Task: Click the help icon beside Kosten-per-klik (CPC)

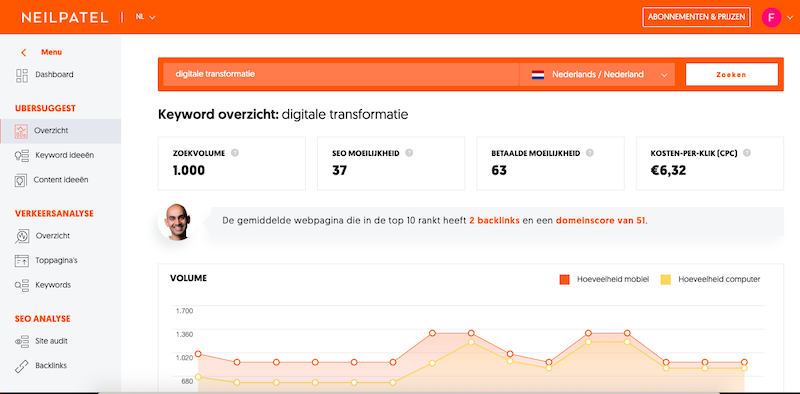Action: tap(747, 153)
